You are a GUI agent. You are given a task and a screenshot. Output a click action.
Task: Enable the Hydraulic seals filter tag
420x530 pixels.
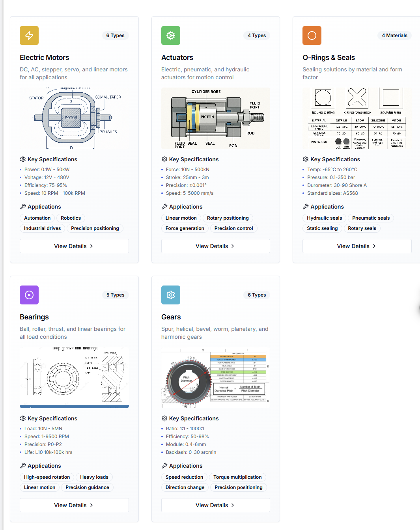[324, 218]
